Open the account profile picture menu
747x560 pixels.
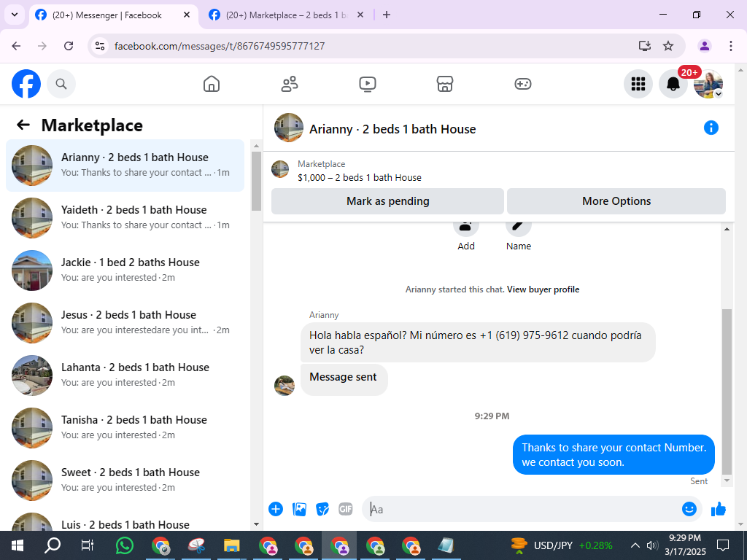(708, 84)
